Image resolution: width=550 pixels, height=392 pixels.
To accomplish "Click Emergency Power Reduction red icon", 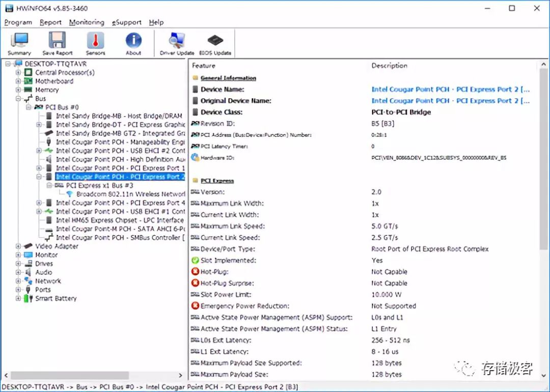I will (195, 306).
